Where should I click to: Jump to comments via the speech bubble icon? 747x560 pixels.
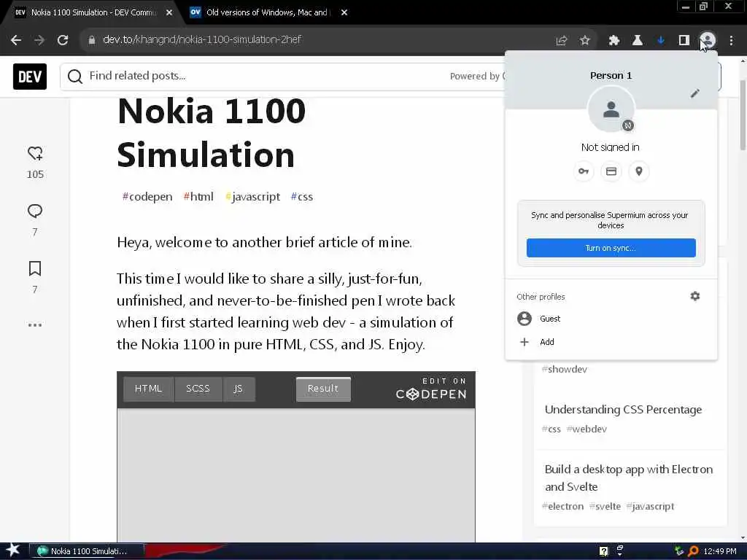[35, 211]
